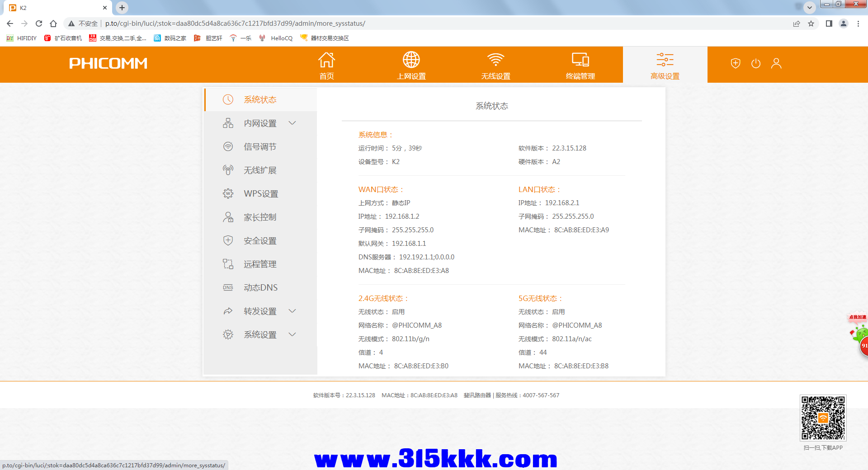
Task: Click the PHICOMM logo
Action: [x=108, y=63]
